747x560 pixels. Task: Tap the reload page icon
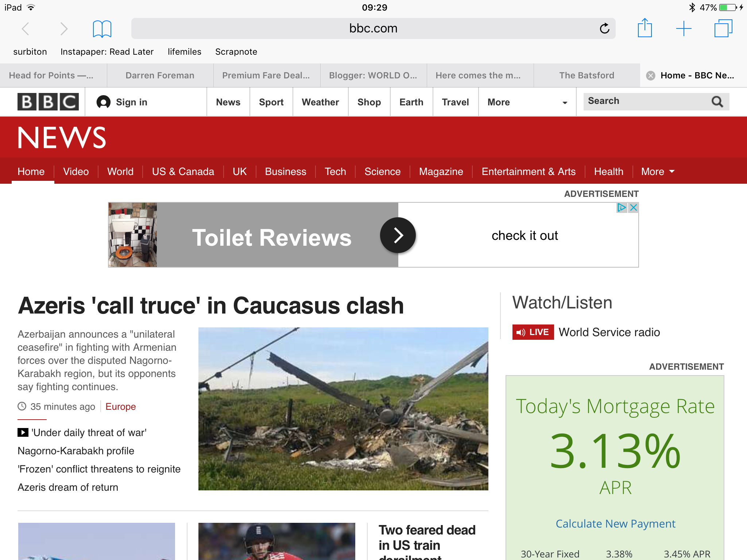click(604, 28)
